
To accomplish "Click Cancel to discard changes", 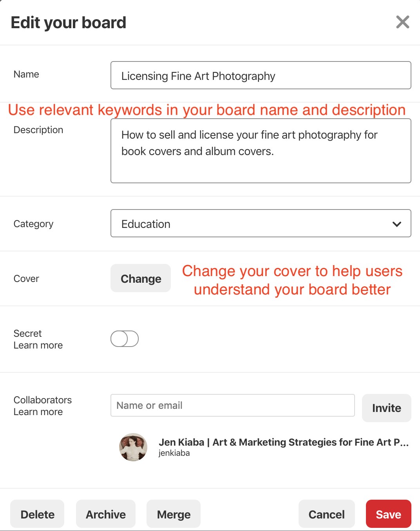I will coord(326,514).
